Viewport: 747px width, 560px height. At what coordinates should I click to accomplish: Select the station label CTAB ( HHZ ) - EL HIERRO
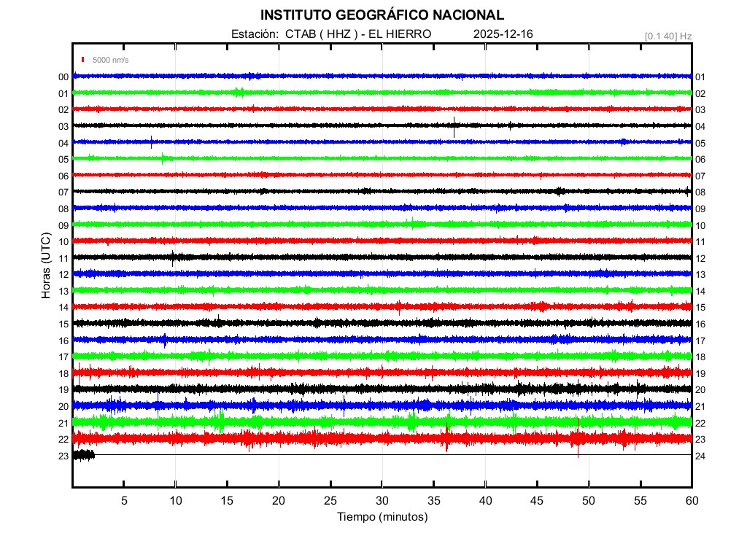click(x=331, y=34)
